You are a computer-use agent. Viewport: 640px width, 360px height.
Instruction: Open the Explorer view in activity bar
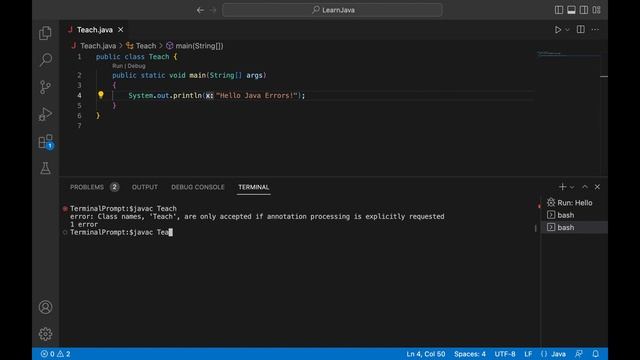click(x=45, y=33)
